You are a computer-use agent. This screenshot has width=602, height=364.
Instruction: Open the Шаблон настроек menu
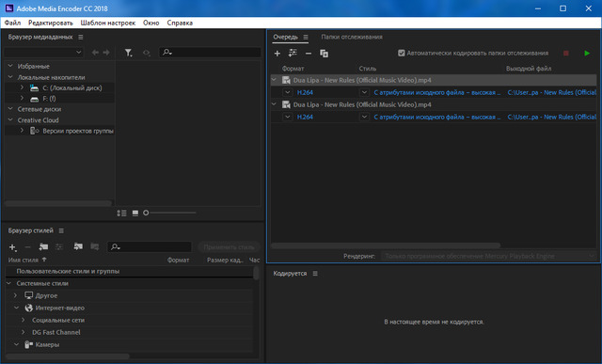(x=108, y=23)
